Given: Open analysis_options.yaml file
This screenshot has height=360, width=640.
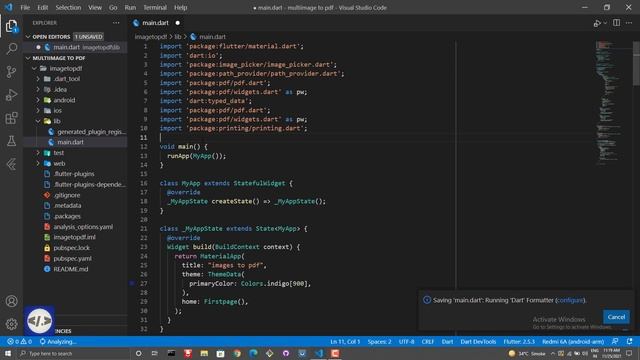Looking at the screenshot, I should (x=83, y=227).
